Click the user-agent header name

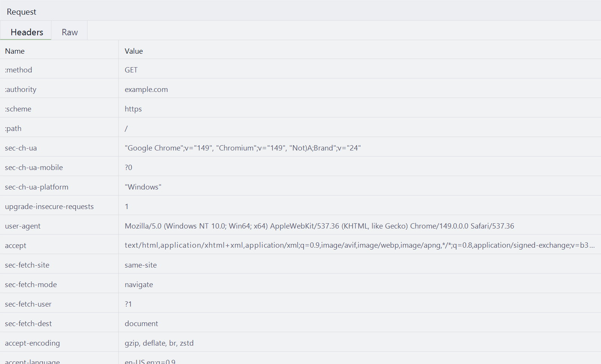click(23, 226)
